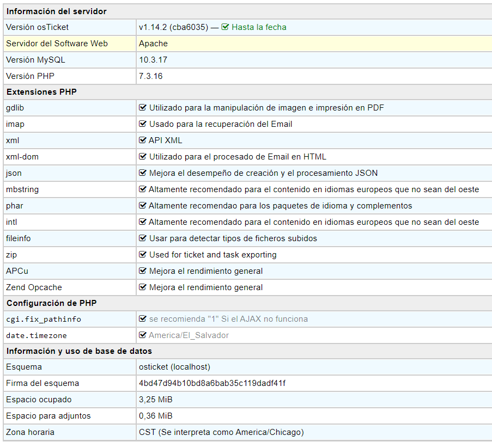
Task: Click the Información y uso de base de datos header
Action: (x=79, y=351)
